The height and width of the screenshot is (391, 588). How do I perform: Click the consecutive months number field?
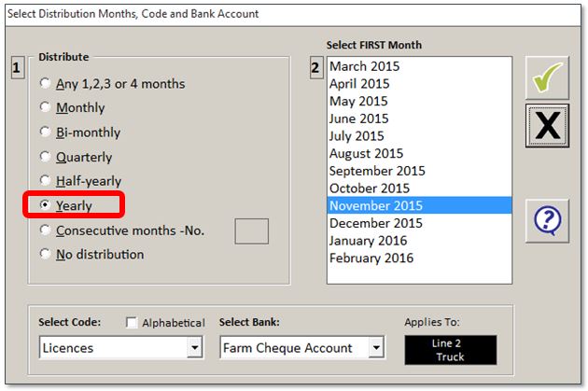point(252,231)
